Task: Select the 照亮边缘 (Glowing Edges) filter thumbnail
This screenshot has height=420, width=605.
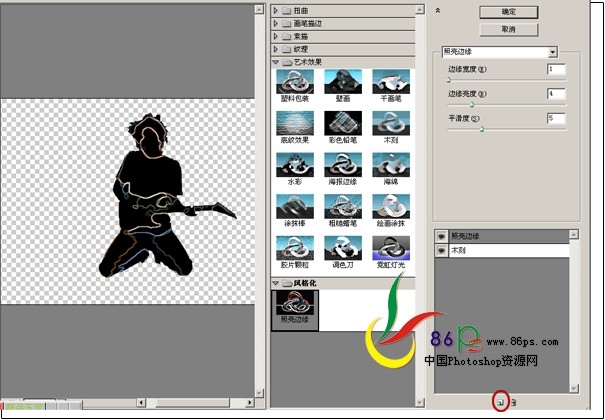Action: pyautogui.click(x=295, y=303)
